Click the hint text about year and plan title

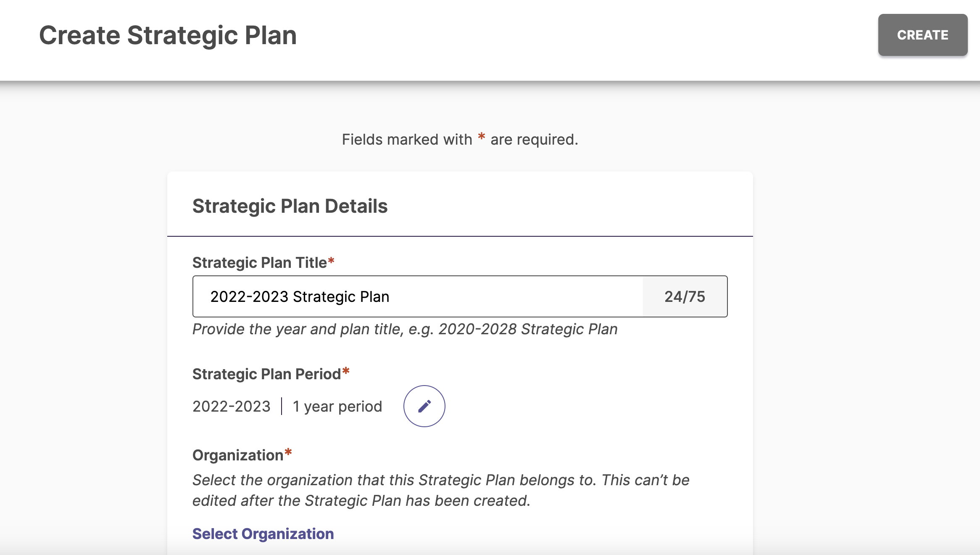click(405, 329)
